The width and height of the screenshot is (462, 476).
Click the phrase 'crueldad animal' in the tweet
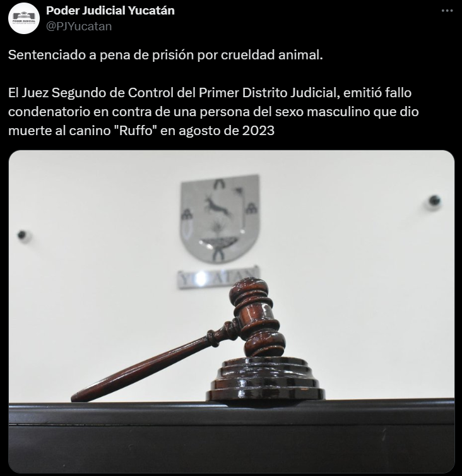pos(270,55)
